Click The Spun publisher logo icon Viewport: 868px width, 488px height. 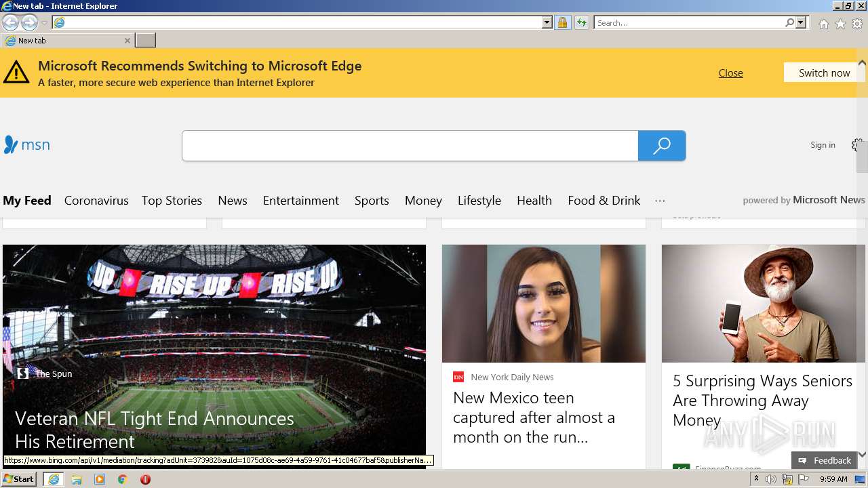pyautogui.click(x=22, y=373)
